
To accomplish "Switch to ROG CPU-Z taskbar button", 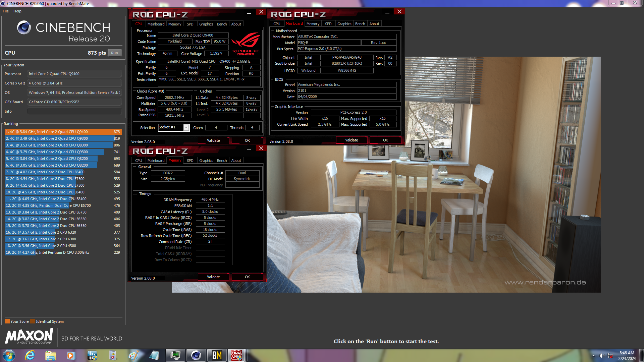I will [237, 355].
